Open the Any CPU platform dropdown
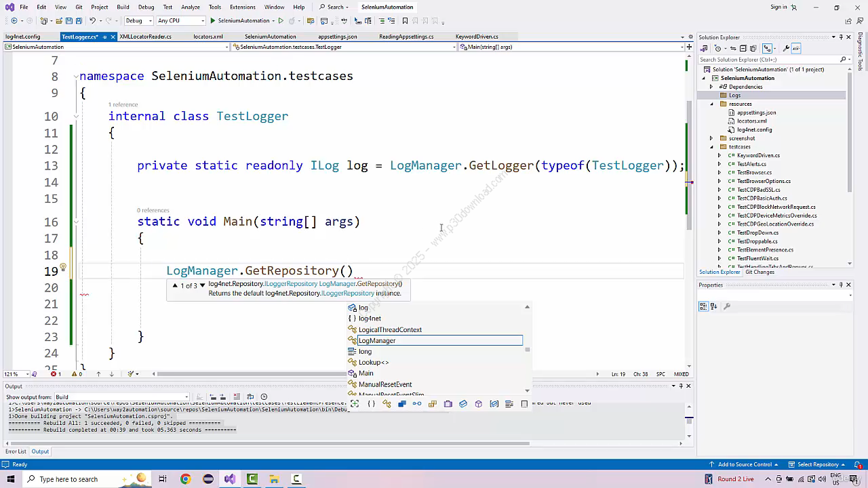This screenshot has height=488, width=868. coord(180,20)
